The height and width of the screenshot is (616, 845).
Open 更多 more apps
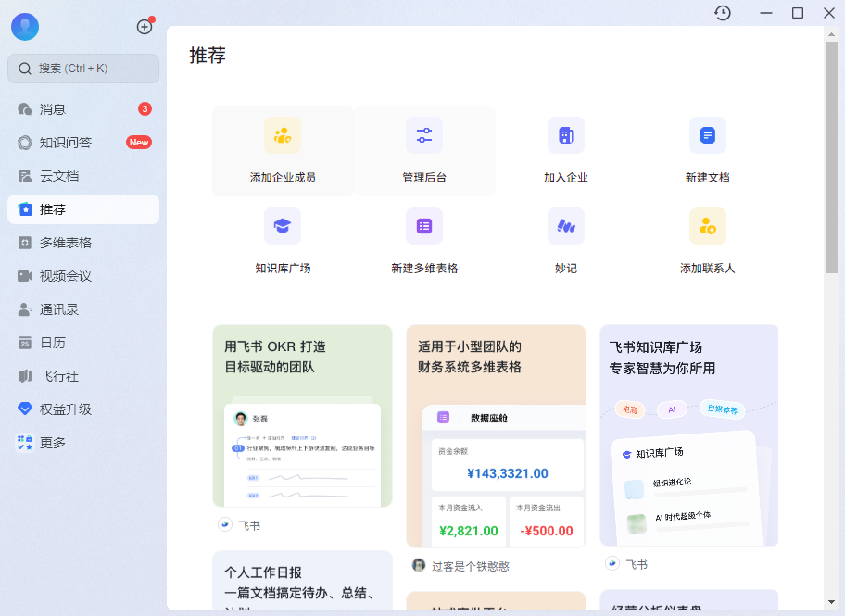tap(83, 443)
